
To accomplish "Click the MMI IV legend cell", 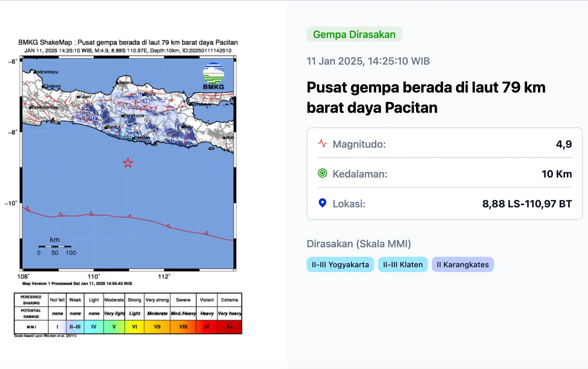I will coord(94,327).
